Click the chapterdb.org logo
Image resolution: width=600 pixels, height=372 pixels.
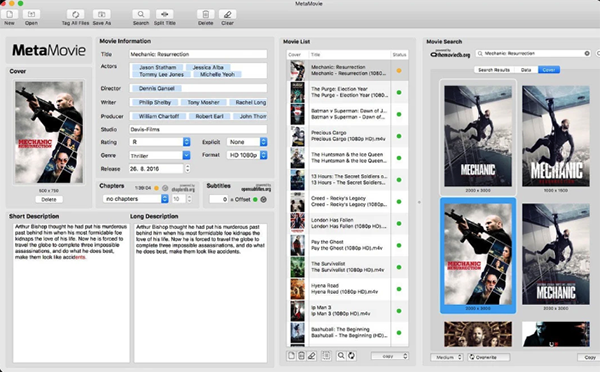click(183, 188)
